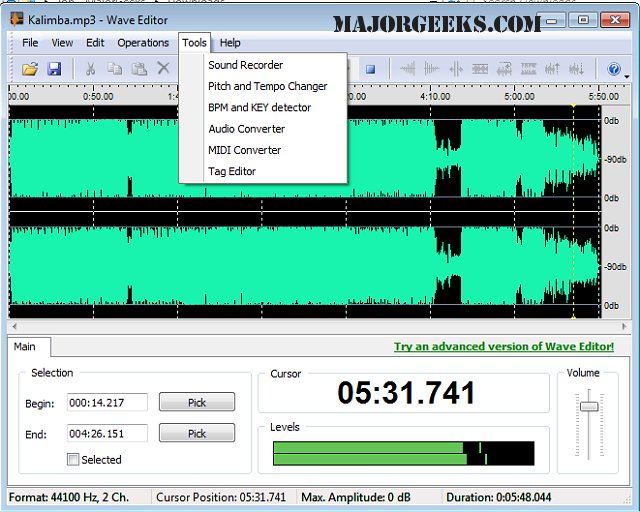Click the invert waveform icon

(528, 69)
